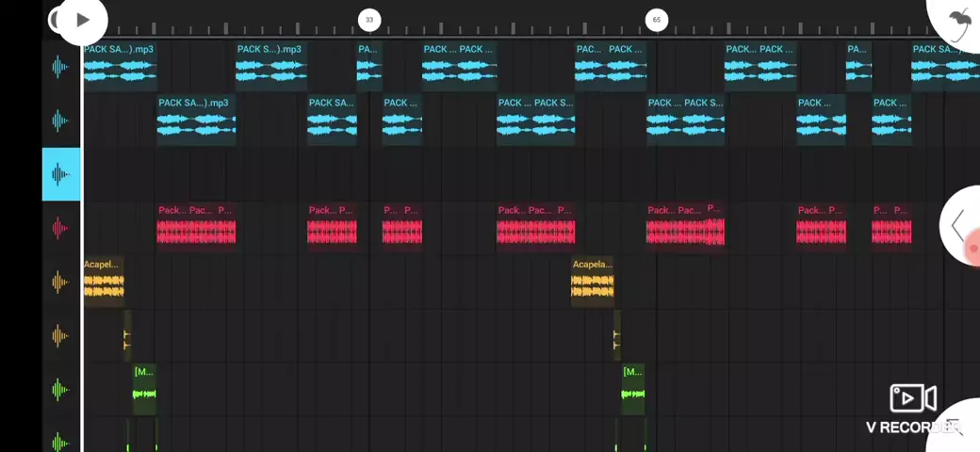Select first PACK SA mp3 clip on second track
This screenshot has height=452, width=980.
coord(196,120)
